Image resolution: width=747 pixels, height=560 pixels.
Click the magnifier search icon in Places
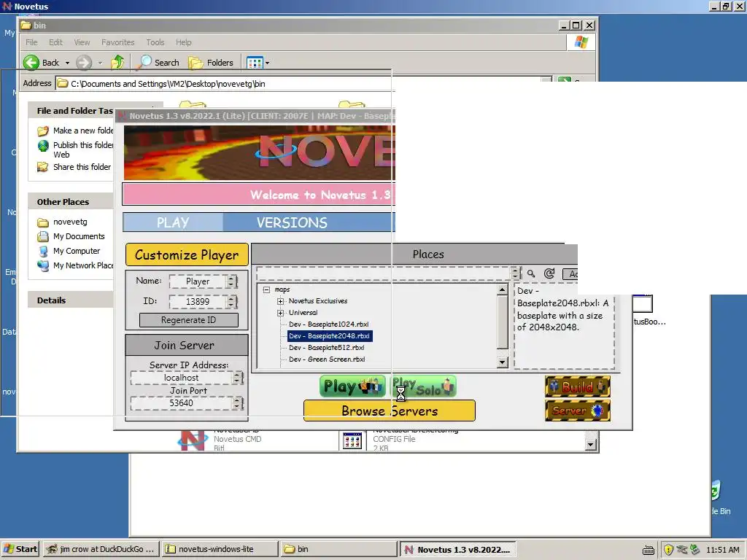(x=531, y=274)
